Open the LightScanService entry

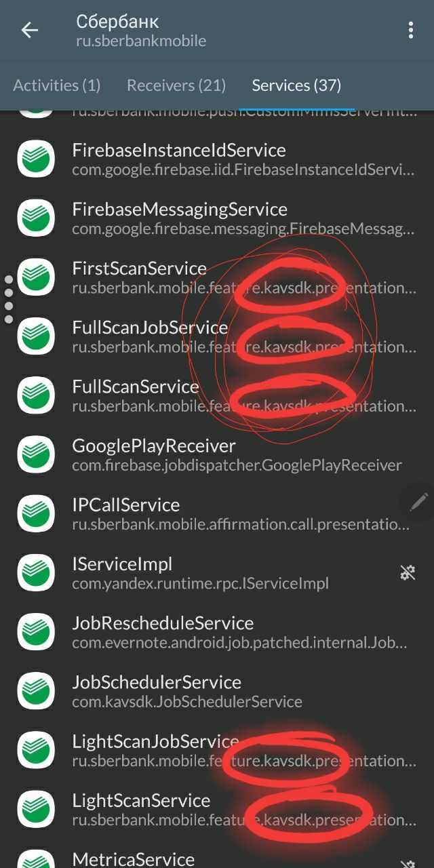217,809
